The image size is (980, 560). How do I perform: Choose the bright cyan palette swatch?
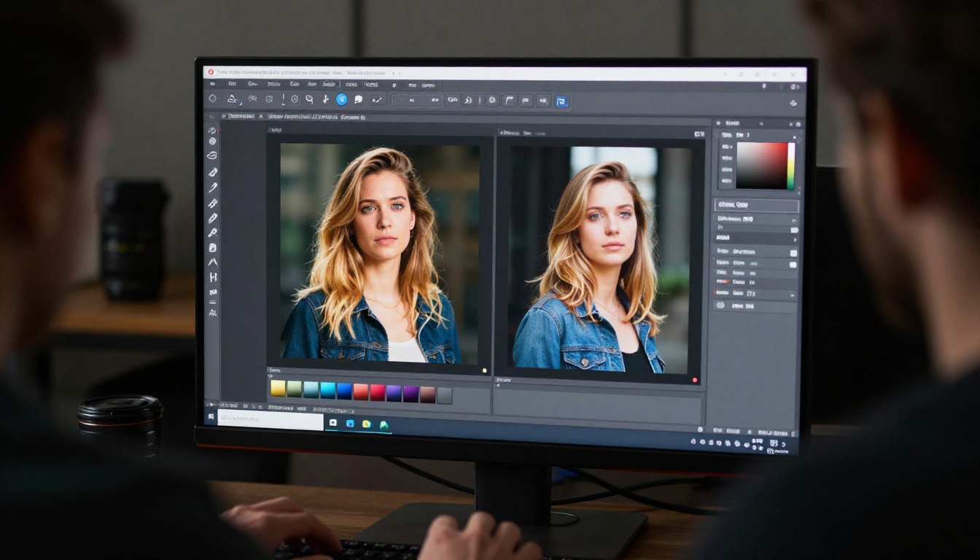pos(328,390)
